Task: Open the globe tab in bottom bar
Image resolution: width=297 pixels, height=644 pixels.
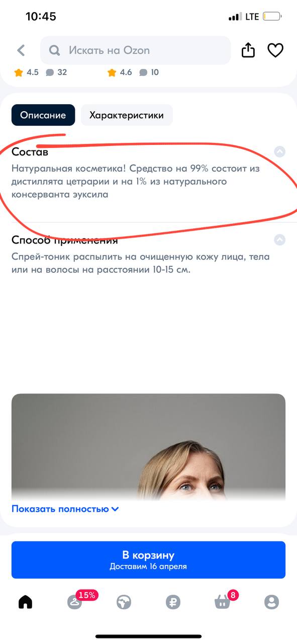Action: (124, 602)
